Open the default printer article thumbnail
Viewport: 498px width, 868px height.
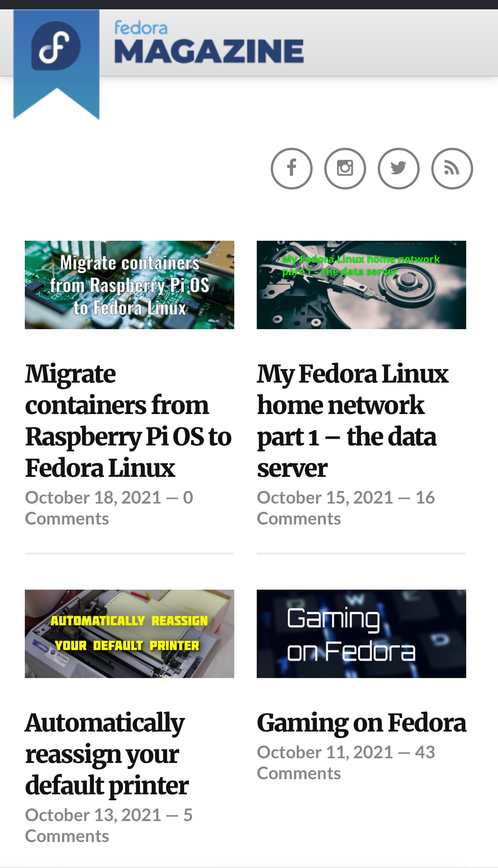pos(130,634)
